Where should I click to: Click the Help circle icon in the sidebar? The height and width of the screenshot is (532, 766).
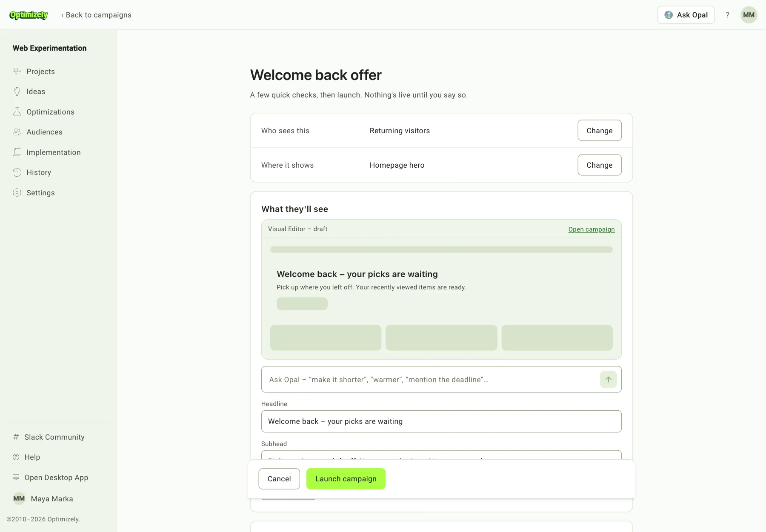(x=16, y=457)
